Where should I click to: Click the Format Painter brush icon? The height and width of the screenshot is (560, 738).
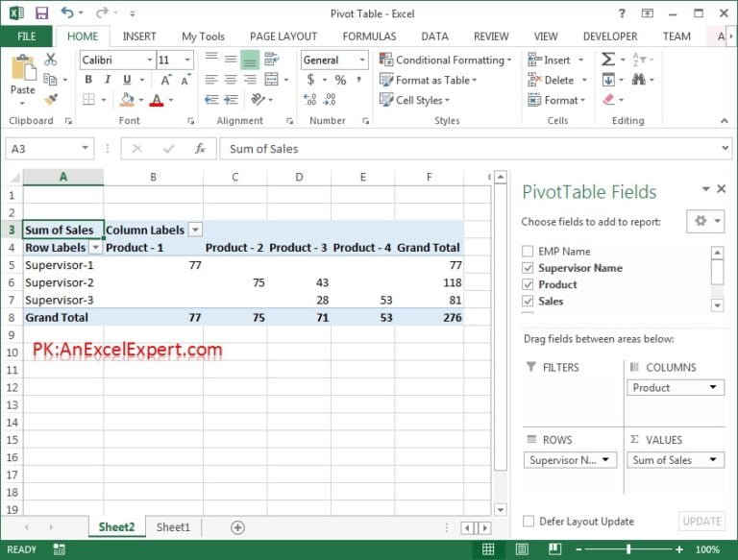[x=50, y=99]
